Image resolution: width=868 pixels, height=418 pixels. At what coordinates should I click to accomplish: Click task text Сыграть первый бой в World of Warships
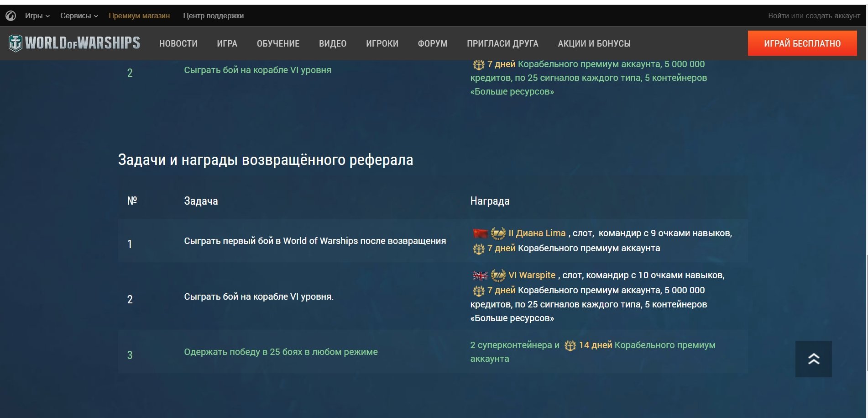pos(315,241)
